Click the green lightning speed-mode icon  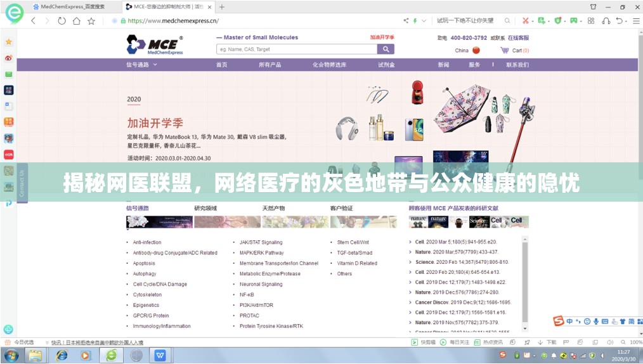415,20
